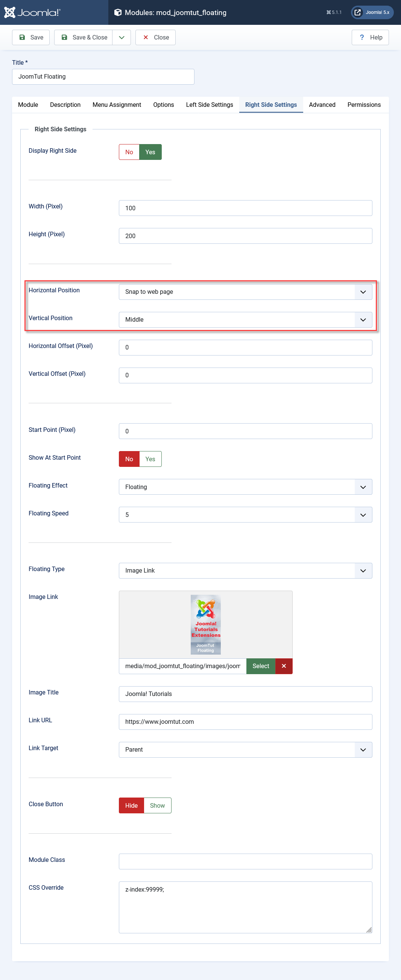Click the Width (Pixel) field
This screenshot has width=401, height=980.
(245, 208)
